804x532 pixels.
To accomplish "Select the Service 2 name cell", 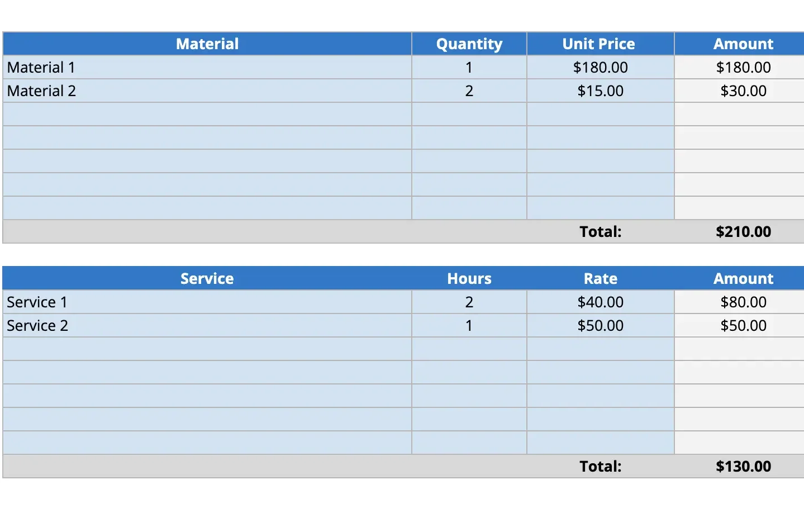I will point(207,326).
